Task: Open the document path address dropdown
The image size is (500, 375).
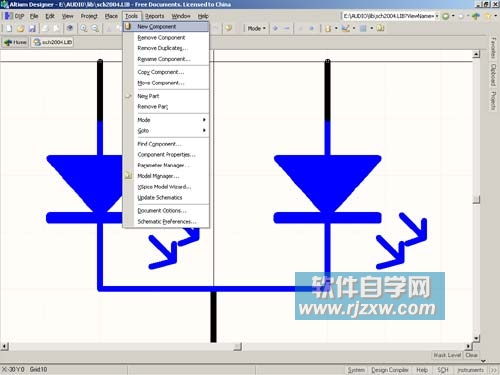Action: (437, 16)
